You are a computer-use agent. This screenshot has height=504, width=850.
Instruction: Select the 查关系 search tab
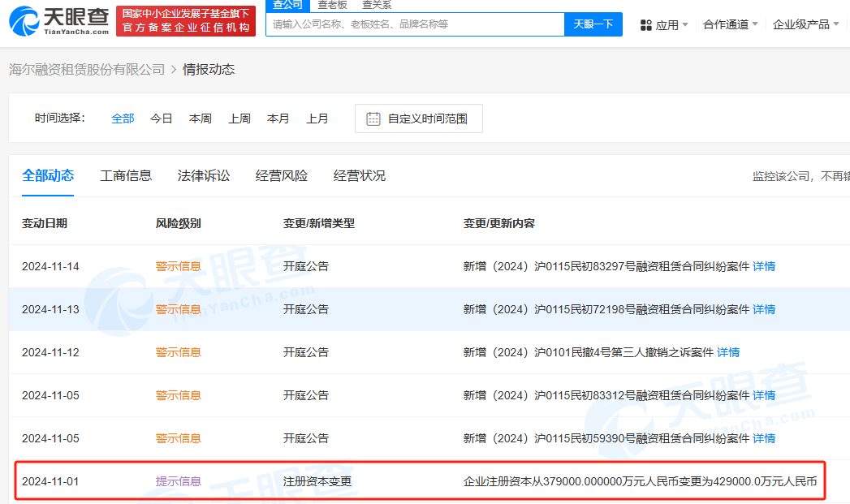coord(377,6)
